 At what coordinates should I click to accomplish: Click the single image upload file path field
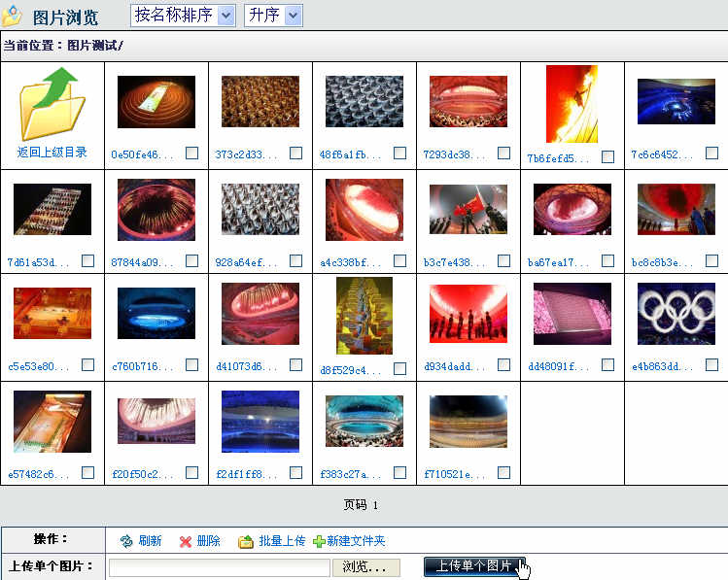tap(220, 567)
